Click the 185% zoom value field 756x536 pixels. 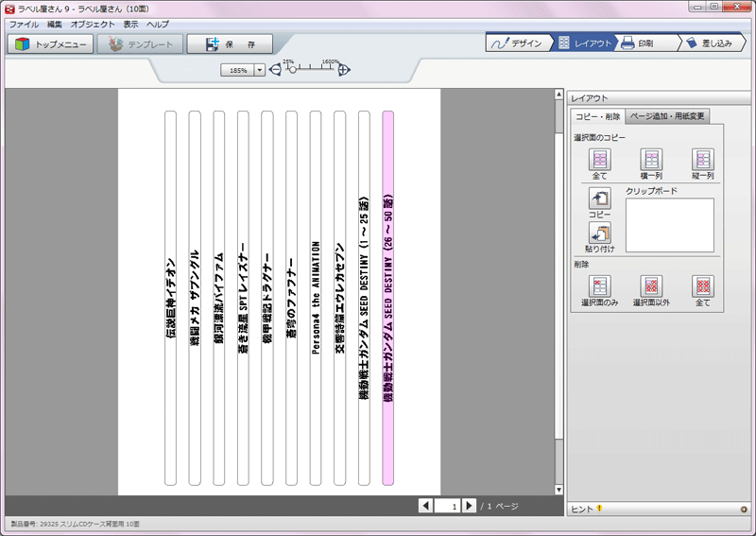238,71
